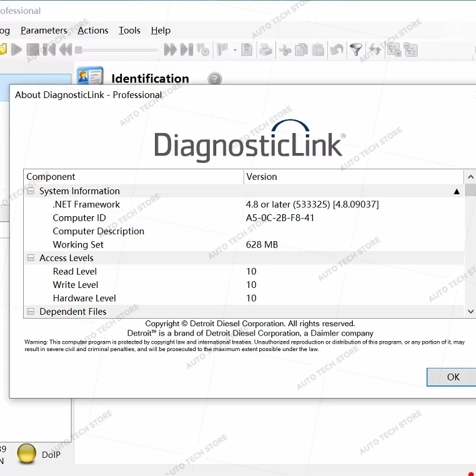The image size is (476, 476).
Task: Select the Read Level row
Action: coord(244,271)
